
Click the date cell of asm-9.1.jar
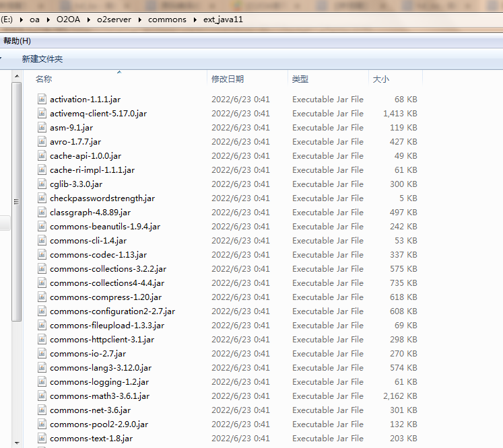(240, 128)
